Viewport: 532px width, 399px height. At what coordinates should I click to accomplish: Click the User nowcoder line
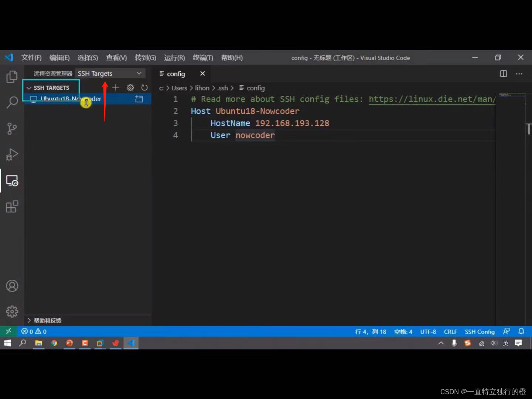coord(243,135)
